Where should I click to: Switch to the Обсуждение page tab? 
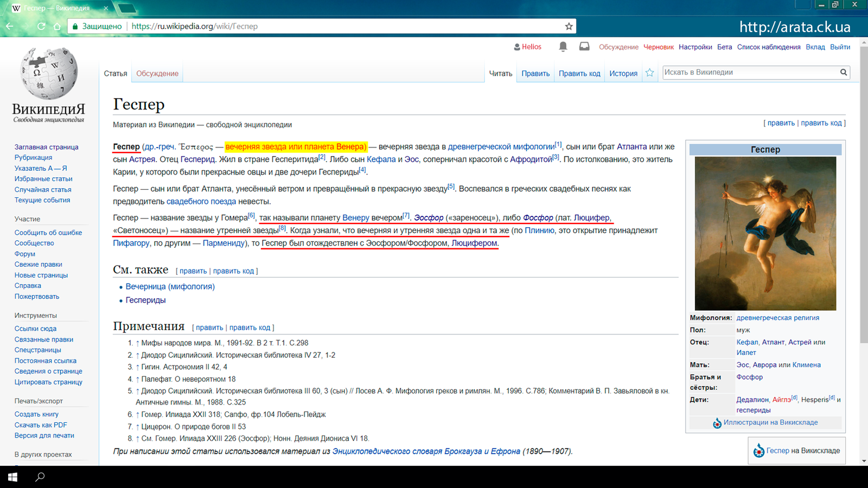point(157,73)
